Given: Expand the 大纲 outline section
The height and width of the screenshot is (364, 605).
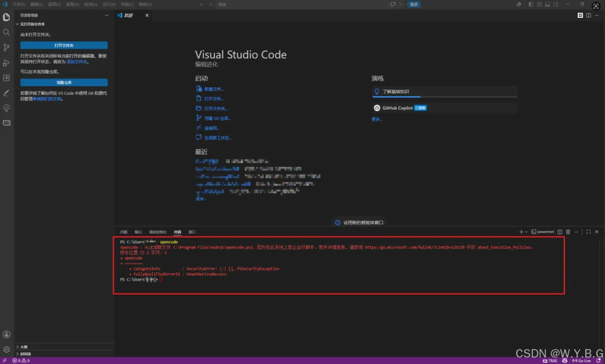Looking at the screenshot, I should [64, 347].
